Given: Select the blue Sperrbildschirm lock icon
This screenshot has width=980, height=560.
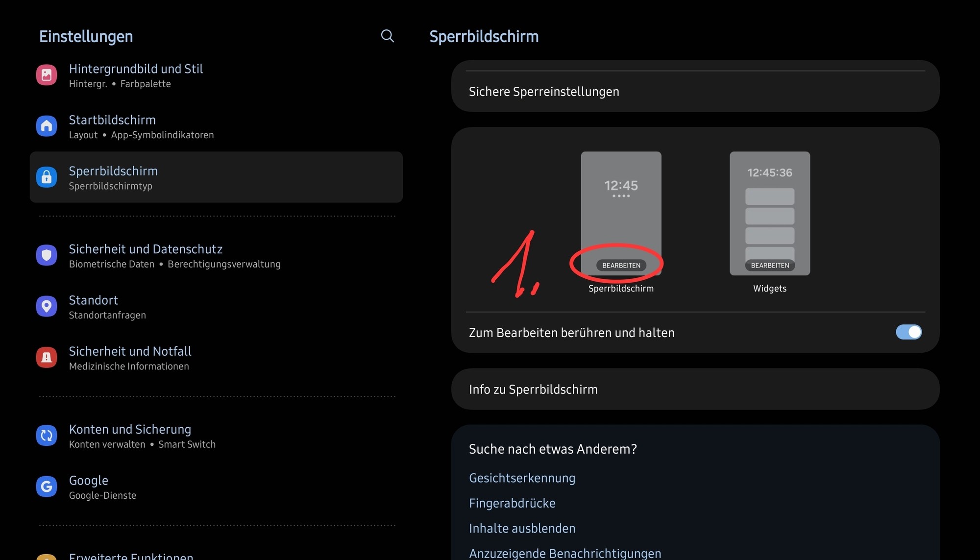Looking at the screenshot, I should tap(47, 177).
